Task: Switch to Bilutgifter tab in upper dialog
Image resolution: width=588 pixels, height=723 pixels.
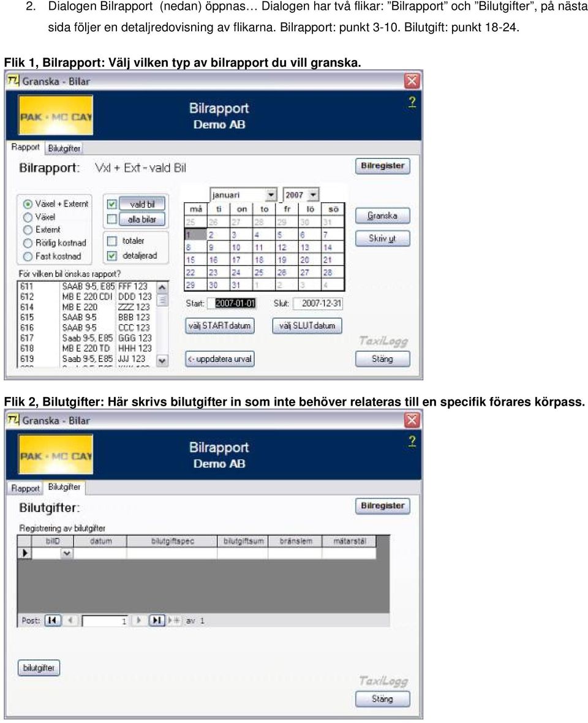Action: click(x=64, y=148)
